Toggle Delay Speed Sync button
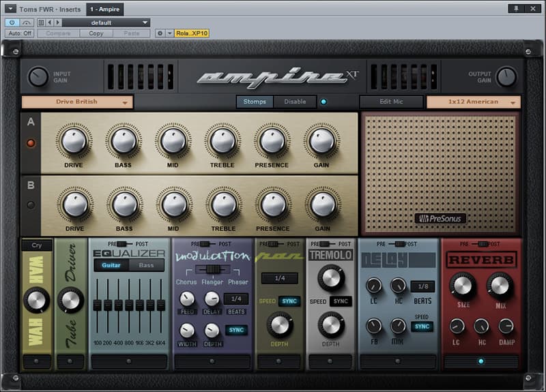The image size is (546, 392). (422, 327)
